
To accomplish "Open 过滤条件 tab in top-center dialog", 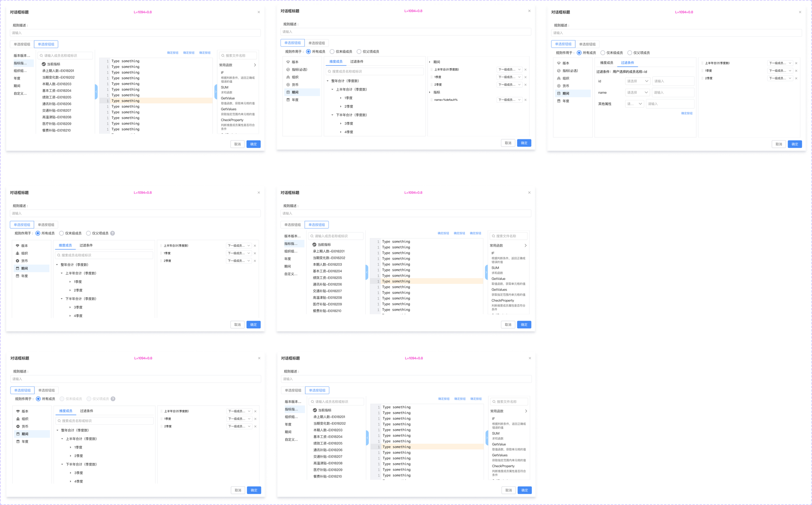I will (x=357, y=62).
